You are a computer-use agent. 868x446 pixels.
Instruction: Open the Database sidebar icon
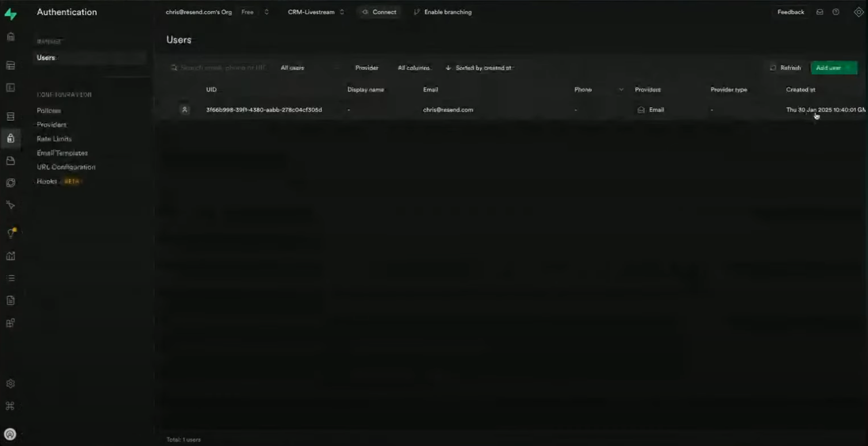tap(10, 116)
